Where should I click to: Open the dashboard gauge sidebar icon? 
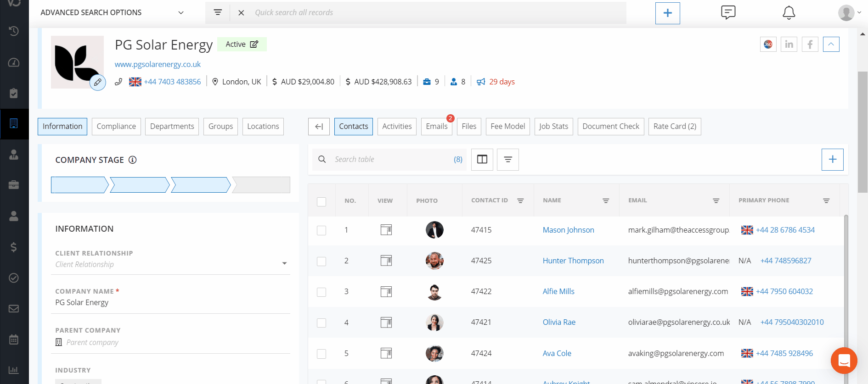14,62
